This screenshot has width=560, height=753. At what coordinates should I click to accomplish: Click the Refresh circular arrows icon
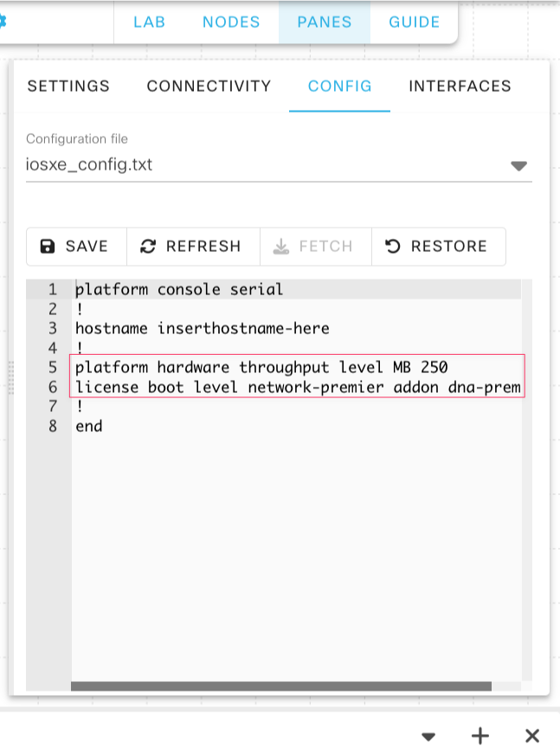point(147,247)
